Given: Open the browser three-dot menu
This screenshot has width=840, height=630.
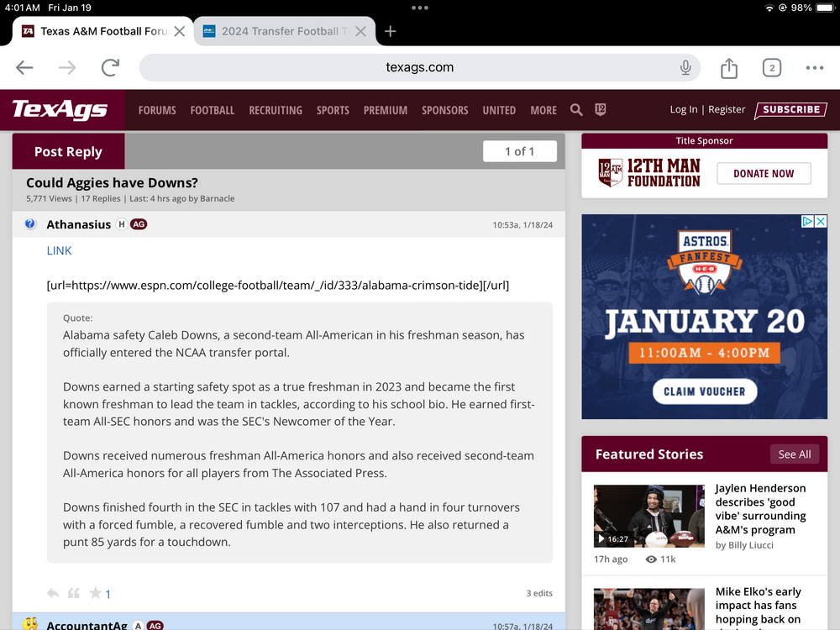Looking at the screenshot, I should click(814, 68).
